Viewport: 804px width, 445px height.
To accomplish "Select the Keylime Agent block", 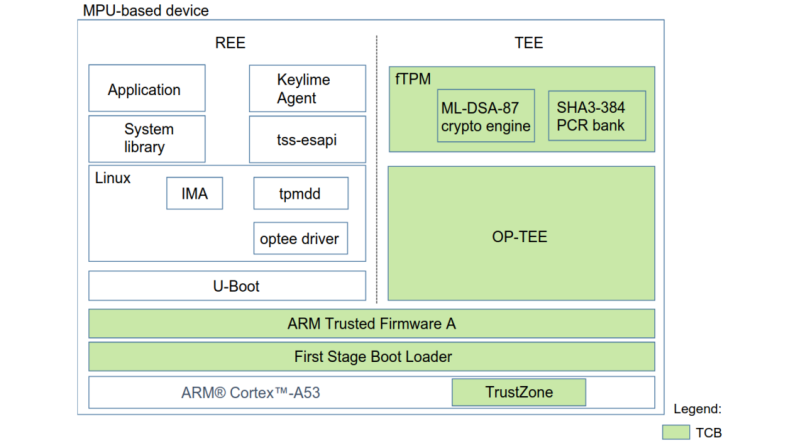I will pyautogui.click(x=306, y=89).
